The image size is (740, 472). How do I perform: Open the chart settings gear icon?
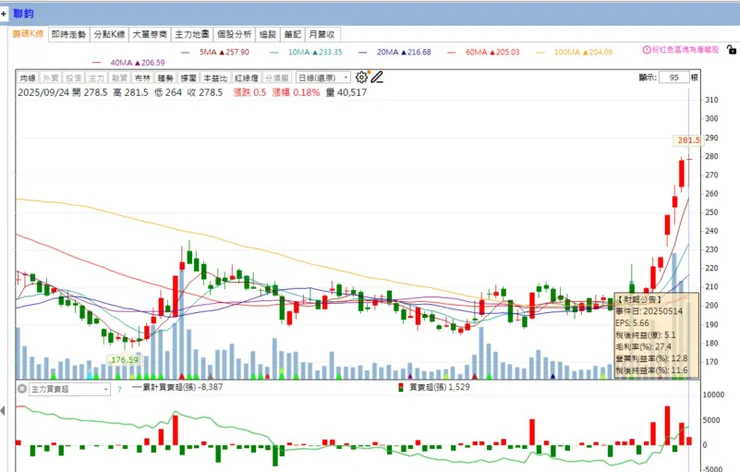362,77
